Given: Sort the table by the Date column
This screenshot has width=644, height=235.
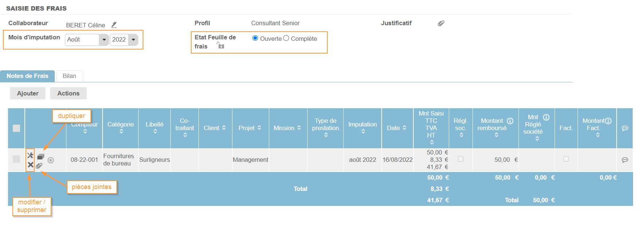Looking at the screenshot, I should [397, 128].
